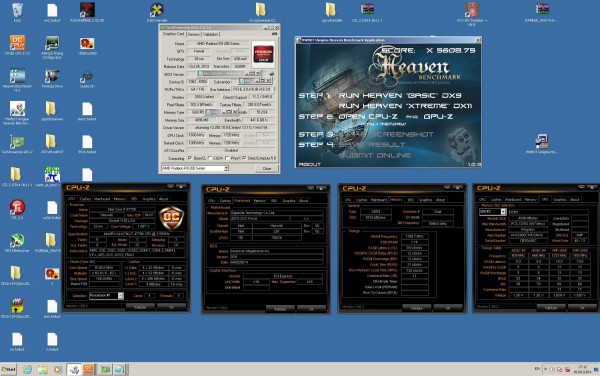
Task: Open the red Pi benchmark desktop icon
Action: 17,207
